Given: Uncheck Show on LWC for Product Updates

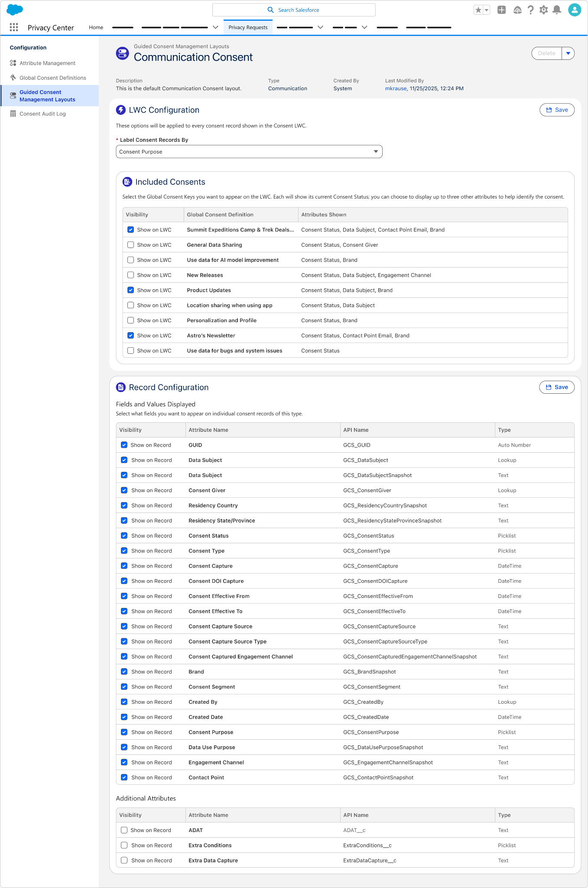Looking at the screenshot, I should pos(130,290).
